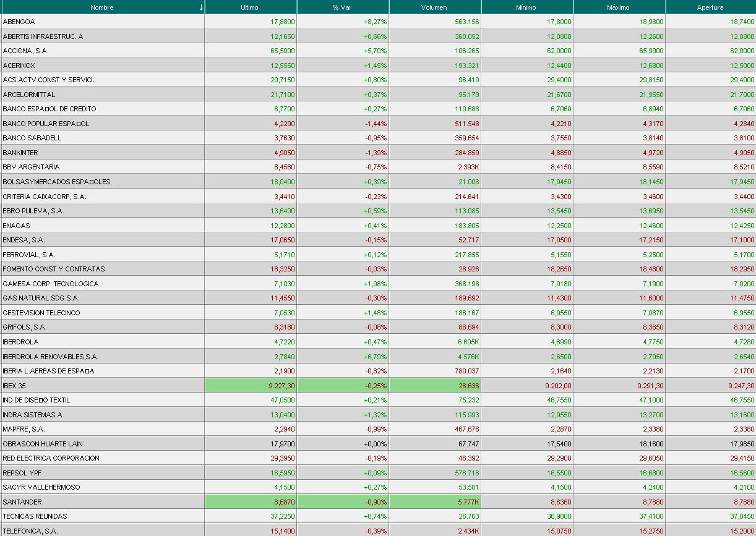Click the sort arrow in Nombre header
Viewport: 756px width, 536px height.
pos(201,7)
